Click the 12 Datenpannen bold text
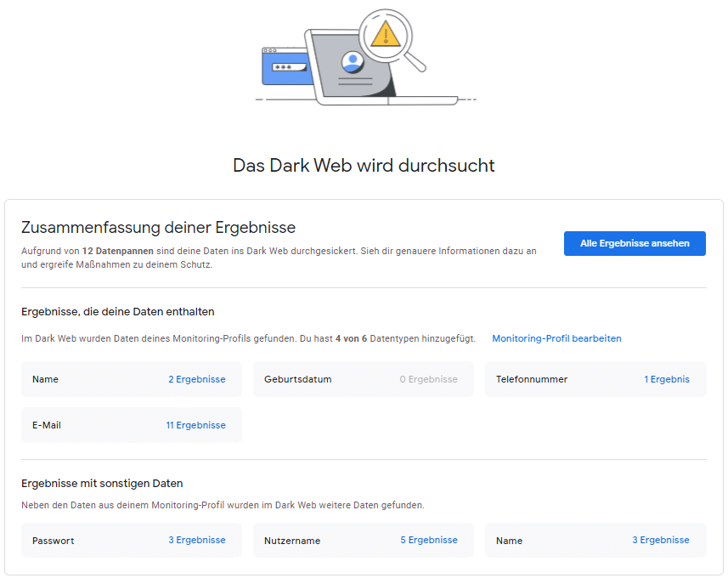This screenshot has height=584, width=728. click(x=118, y=251)
